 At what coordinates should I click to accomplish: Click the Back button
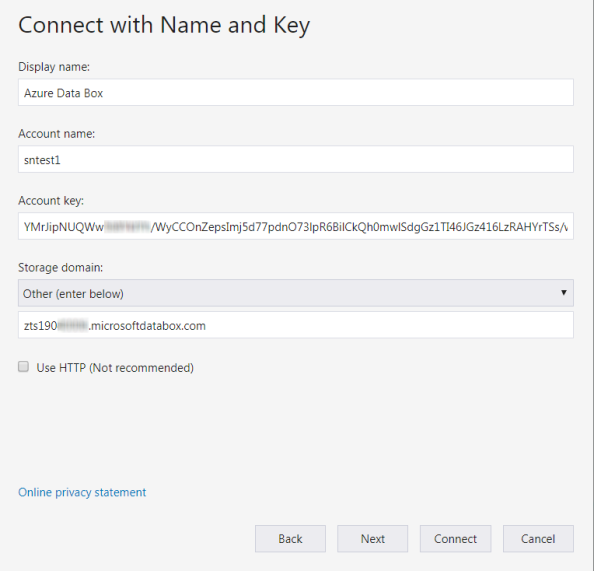tap(290, 539)
